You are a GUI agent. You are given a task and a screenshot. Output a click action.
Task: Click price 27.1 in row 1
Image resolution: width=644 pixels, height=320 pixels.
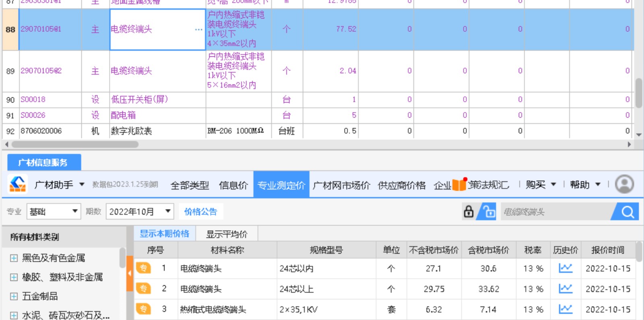433,268
